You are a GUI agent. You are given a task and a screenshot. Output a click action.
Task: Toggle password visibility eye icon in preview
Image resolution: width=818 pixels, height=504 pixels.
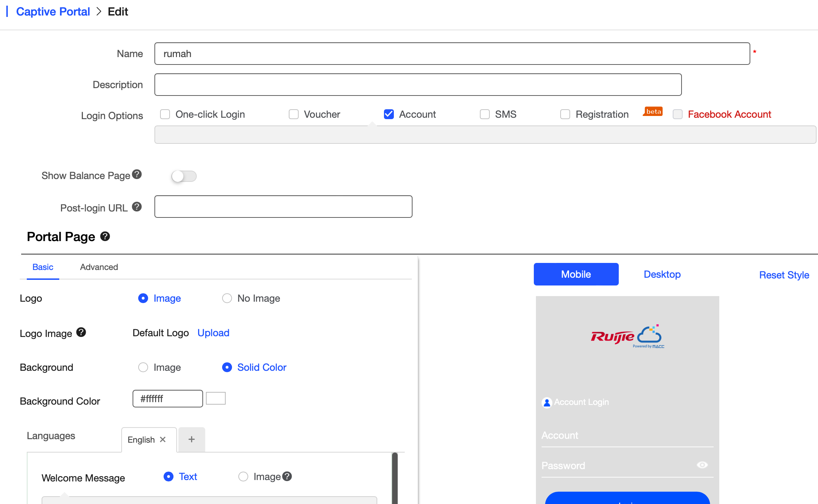pos(702,465)
